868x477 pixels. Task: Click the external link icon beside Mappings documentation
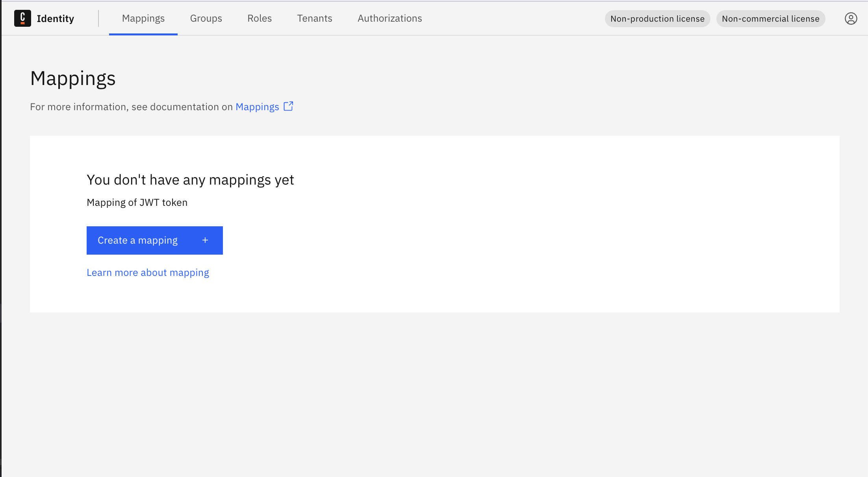click(x=289, y=106)
